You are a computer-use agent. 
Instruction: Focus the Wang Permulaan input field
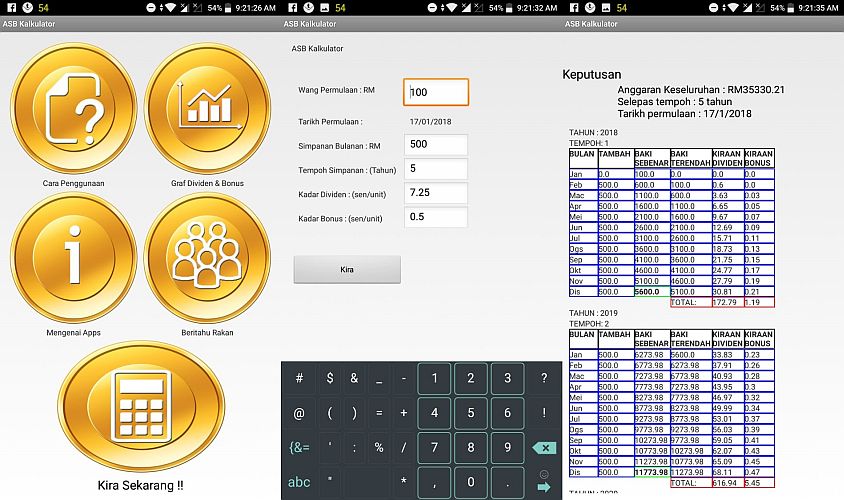436,92
